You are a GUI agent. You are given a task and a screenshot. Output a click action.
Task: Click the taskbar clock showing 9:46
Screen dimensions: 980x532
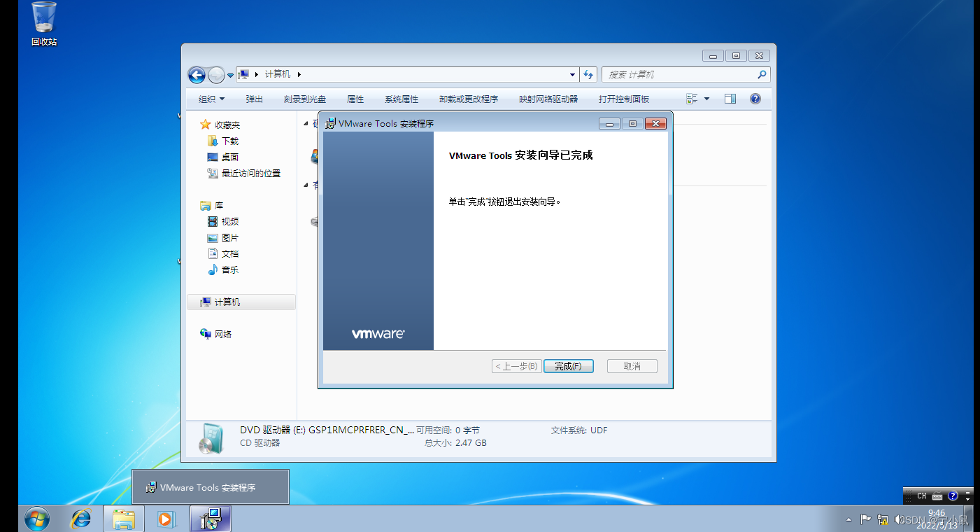pyautogui.click(x=936, y=519)
